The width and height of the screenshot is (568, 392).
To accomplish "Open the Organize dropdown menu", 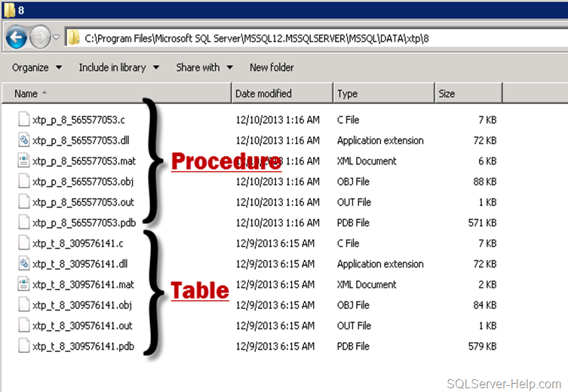I will pos(36,68).
